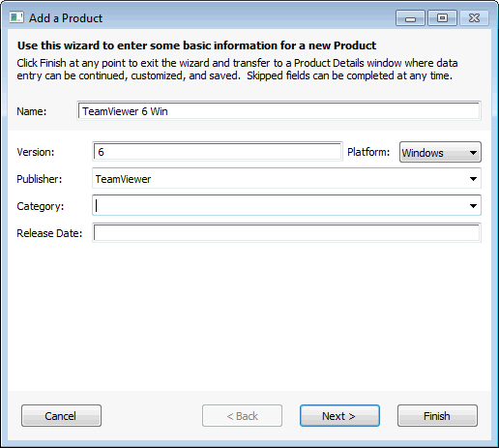Screen dimensions: 499x448
Task: Cancel the product wizard
Action: (61, 416)
